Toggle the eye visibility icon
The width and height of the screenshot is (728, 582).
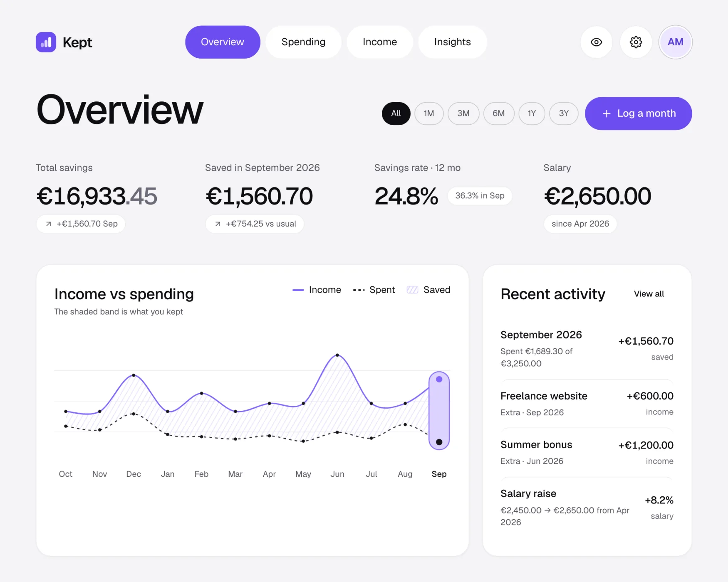click(x=596, y=42)
